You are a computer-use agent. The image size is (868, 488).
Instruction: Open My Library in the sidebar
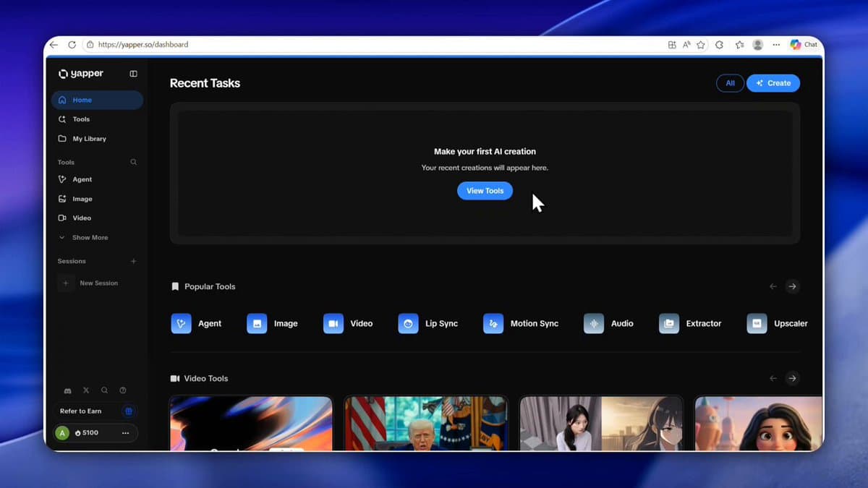[x=97, y=139]
